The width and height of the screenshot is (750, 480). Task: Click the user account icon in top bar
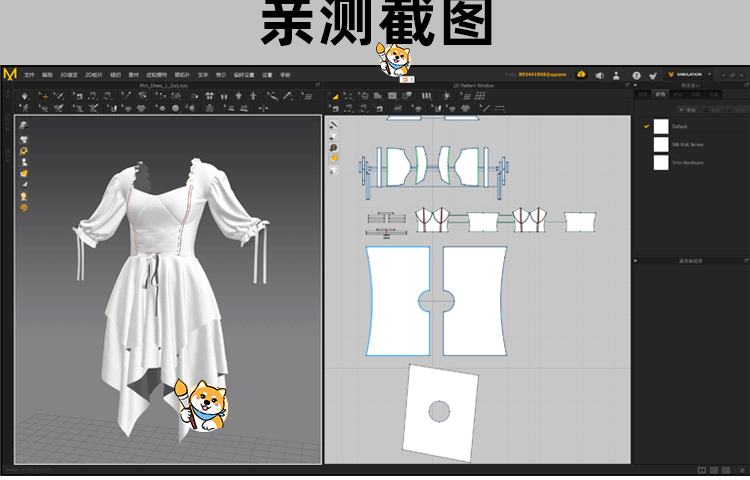tap(618, 75)
